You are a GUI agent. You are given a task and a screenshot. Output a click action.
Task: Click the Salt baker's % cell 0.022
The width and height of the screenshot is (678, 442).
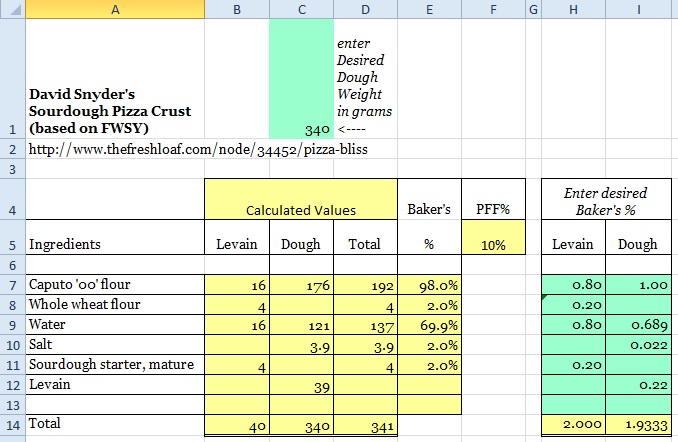pyautogui.click(x=638, y=345)
